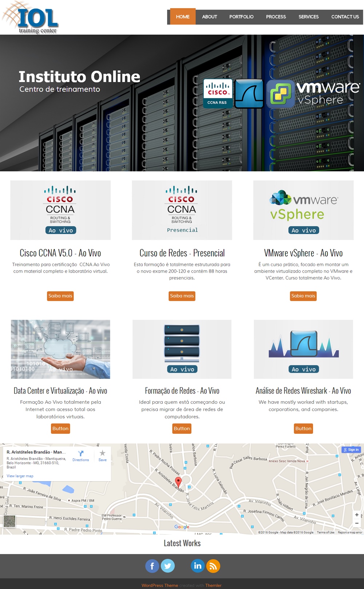
Task: Open the SERVICES menu item
Action: pos(309,17)
